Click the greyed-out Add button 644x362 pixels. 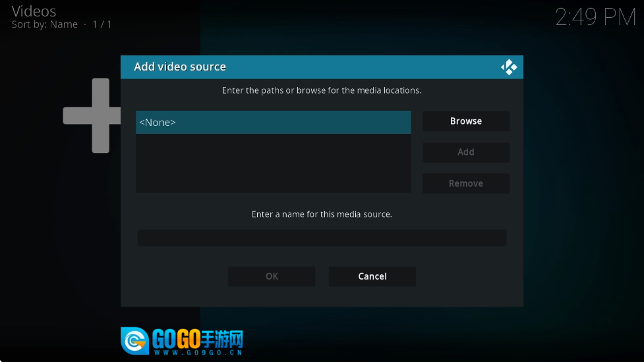coord(465,152)
